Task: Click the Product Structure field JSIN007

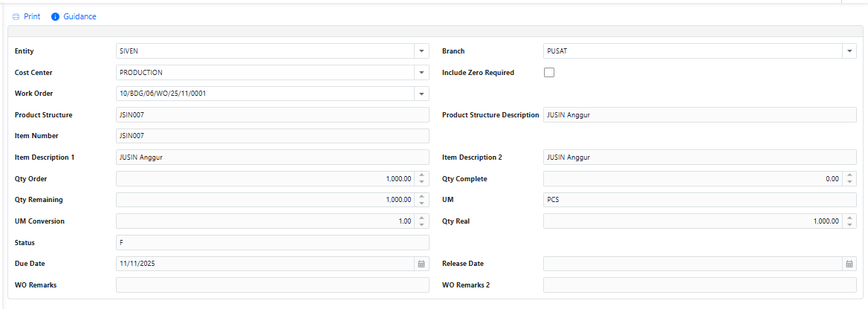Action: point(272,115)
